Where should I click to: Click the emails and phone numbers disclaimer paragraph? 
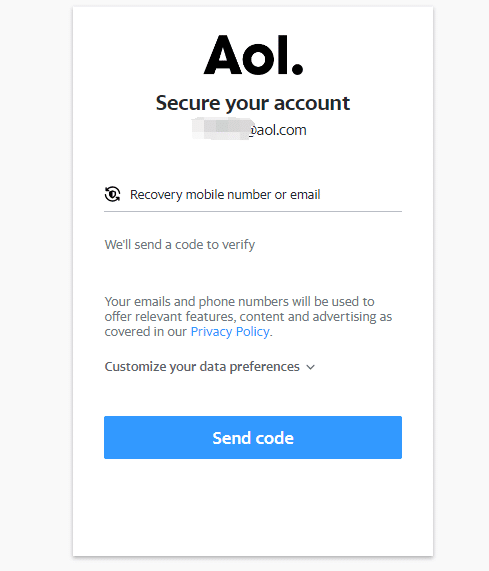[248, 316]
